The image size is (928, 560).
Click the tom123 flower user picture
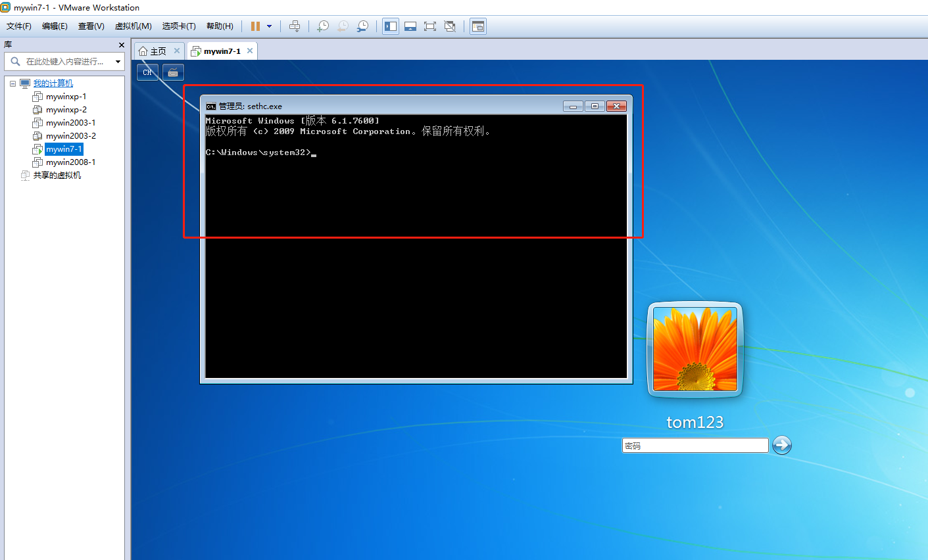[695, 349]
